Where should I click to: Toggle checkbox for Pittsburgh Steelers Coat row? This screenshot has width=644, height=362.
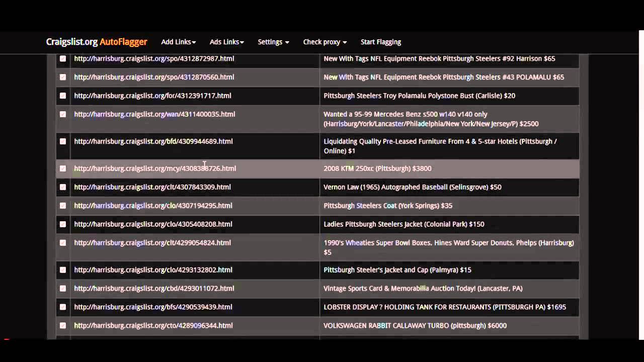(63, 206)
